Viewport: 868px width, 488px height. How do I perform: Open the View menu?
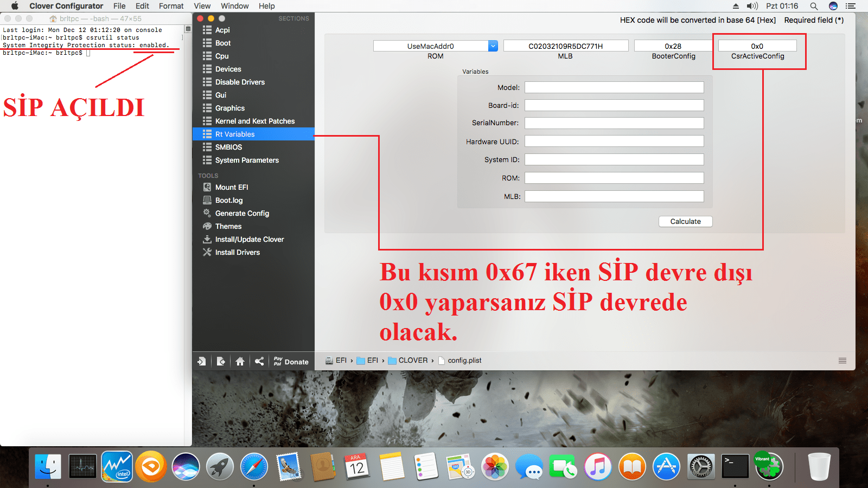[202, 6]
